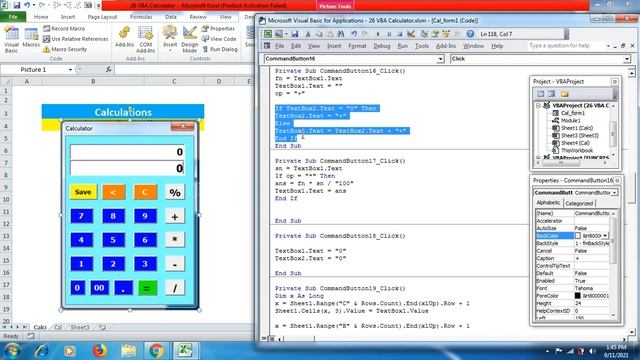Click the Insert Function fx button
The width and height of the screenshot is (640, 360).
[x=109, y=70]
